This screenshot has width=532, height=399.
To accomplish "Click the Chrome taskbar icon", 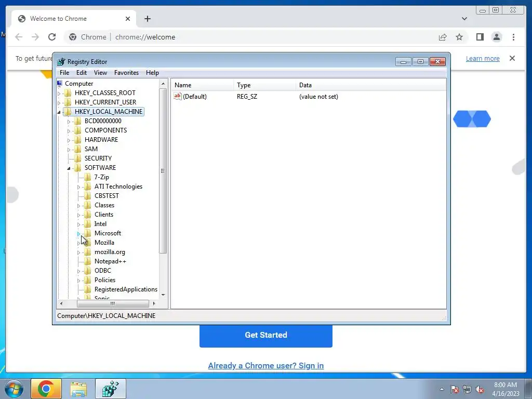I will (46, 389).
